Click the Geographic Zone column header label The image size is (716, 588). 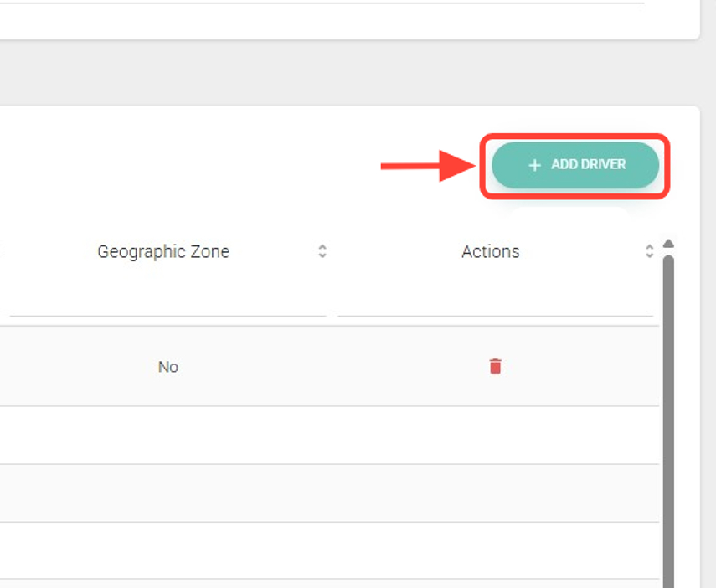(x=163, y=251)
